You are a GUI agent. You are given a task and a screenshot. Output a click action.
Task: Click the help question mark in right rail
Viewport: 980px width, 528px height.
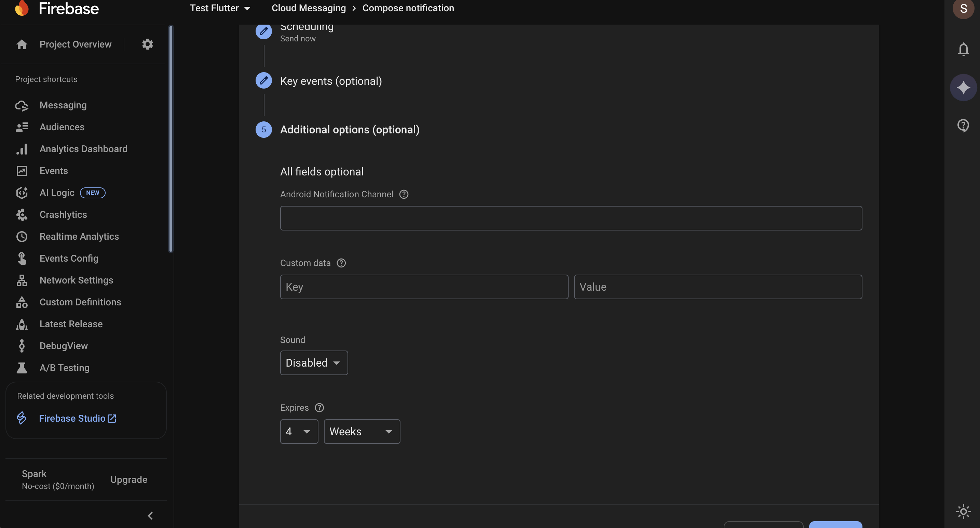point(963,125)
